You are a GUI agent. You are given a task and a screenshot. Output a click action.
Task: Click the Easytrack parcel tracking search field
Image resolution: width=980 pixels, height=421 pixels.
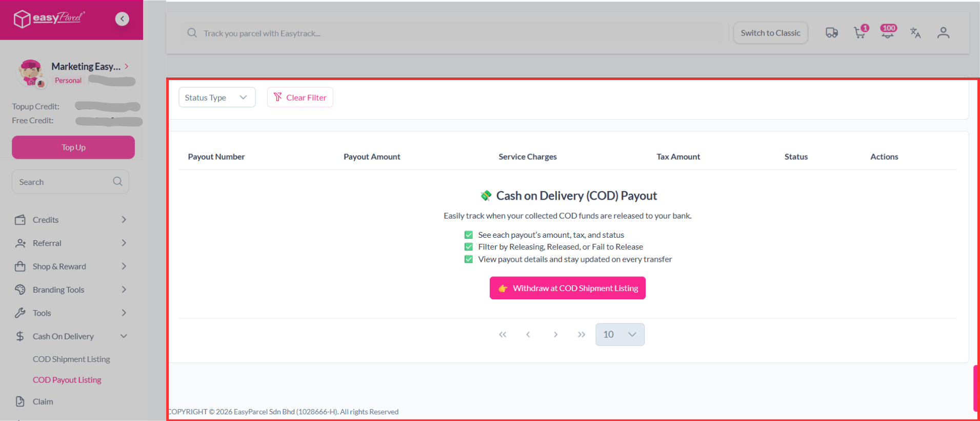click(x=451, y=33)
